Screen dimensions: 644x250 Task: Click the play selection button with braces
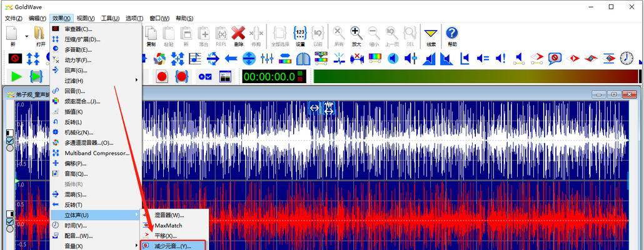[36, 76]
